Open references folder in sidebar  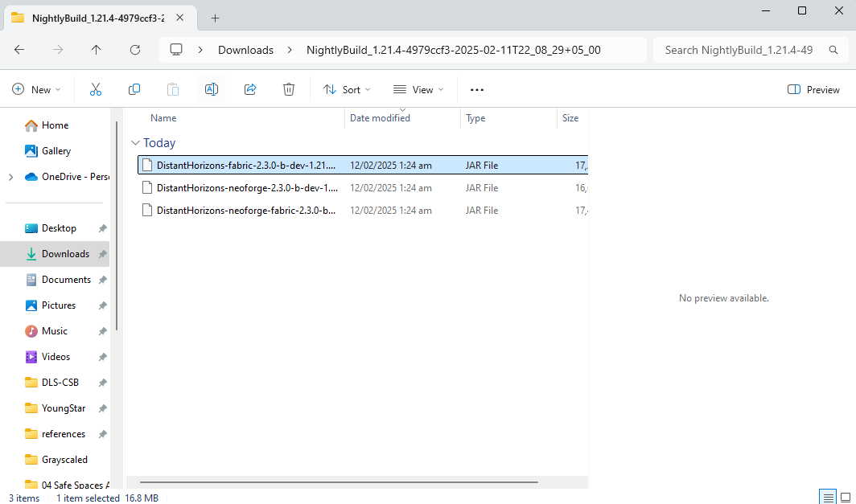tap(64, 433)
